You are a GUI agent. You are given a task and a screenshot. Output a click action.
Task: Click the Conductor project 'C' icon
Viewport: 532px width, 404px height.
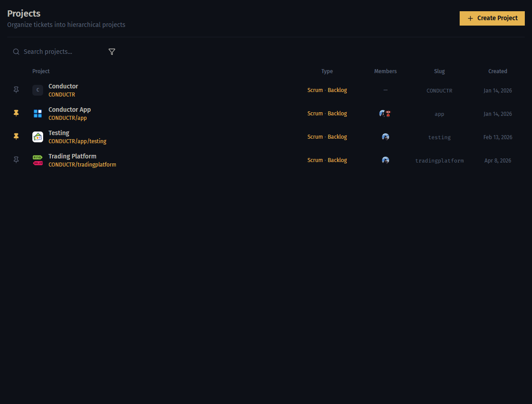tap(38, 90)
